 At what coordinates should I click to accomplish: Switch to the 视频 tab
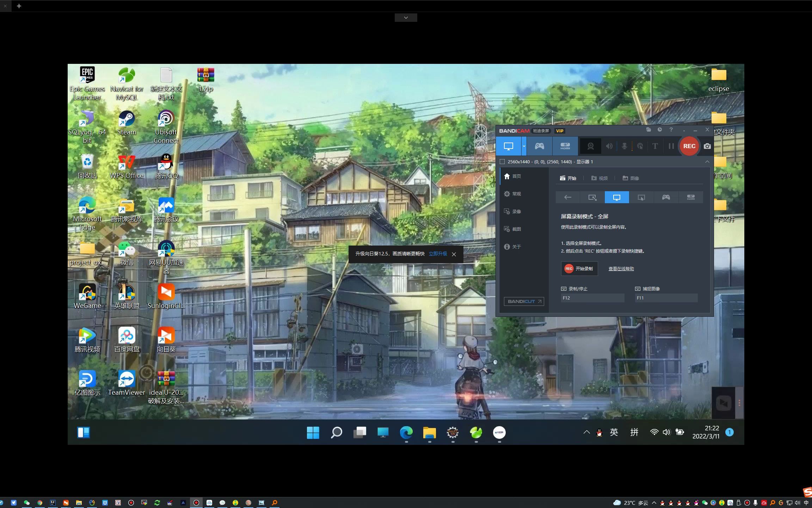coord(599,178)
